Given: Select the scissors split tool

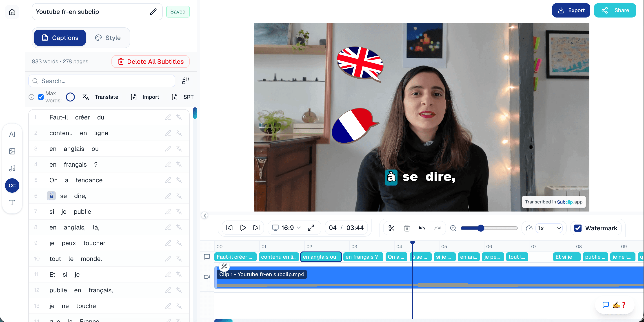Looking at the screenshot, I should 391,228.
